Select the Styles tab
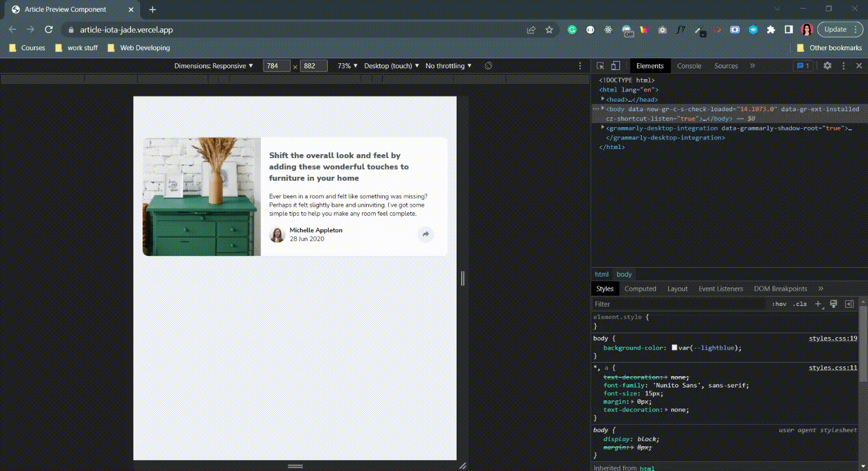Screen dimensions: 868x471 coord(605,289)
